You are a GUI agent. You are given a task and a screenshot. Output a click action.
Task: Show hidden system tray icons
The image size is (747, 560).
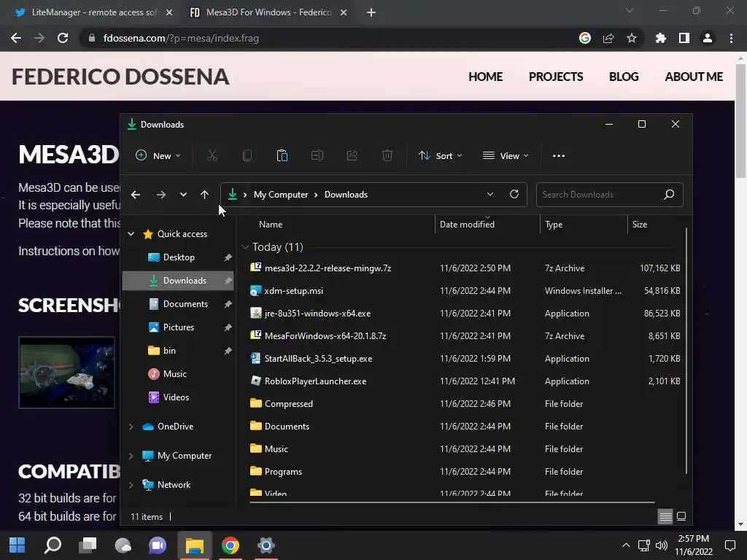point(626,545)
